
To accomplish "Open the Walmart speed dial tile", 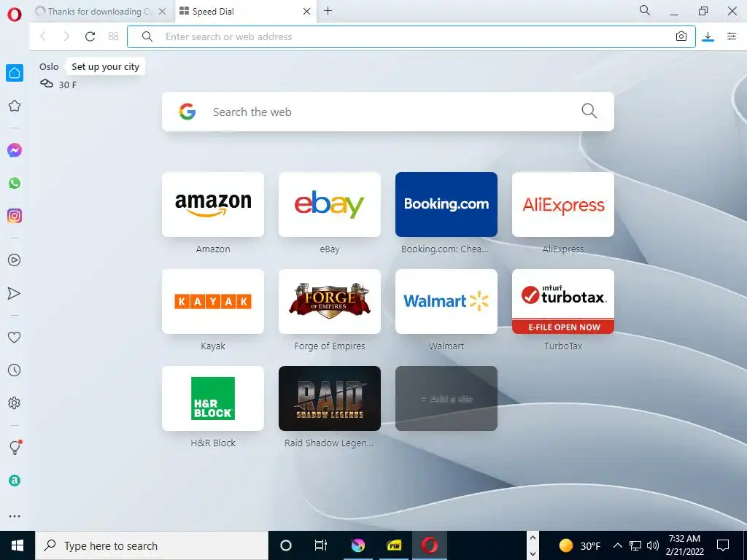I will [x=446, y=301].
